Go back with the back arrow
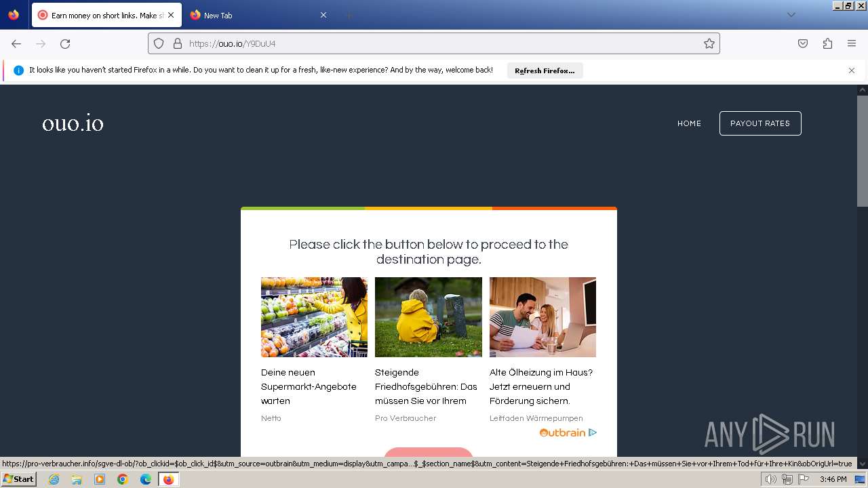868x488 pixels. (16, 43)
